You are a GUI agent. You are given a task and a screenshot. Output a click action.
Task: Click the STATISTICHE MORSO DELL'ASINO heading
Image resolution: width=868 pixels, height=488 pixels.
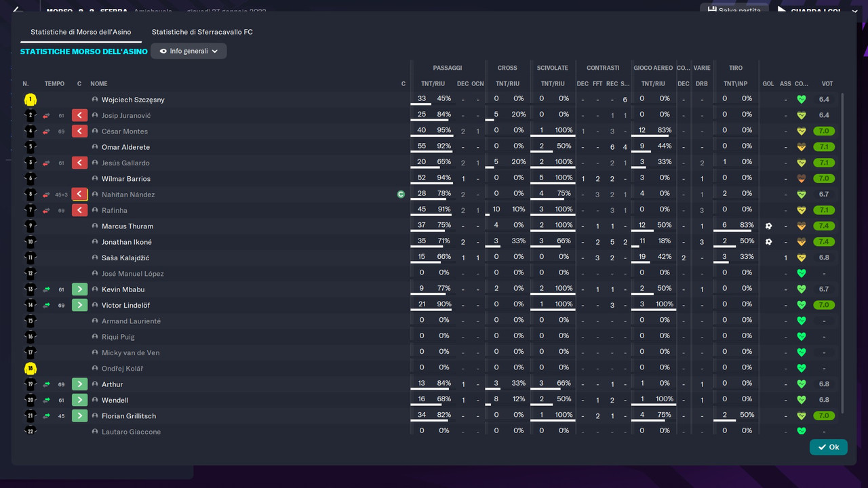point(84,52)
